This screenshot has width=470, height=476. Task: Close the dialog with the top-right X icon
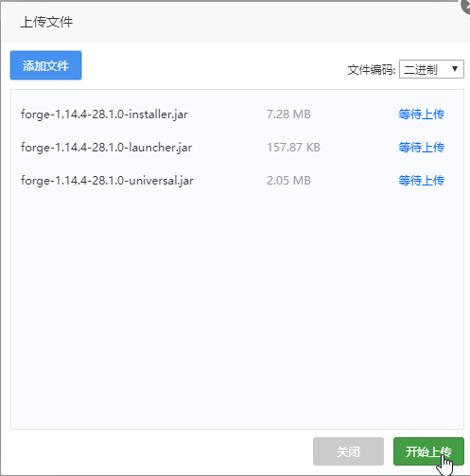(466, 6)
